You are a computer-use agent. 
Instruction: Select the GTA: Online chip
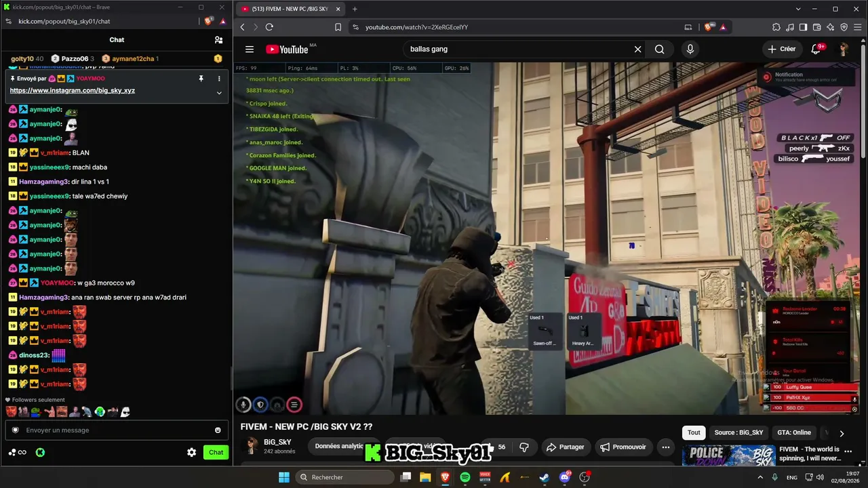coord(794,432)
